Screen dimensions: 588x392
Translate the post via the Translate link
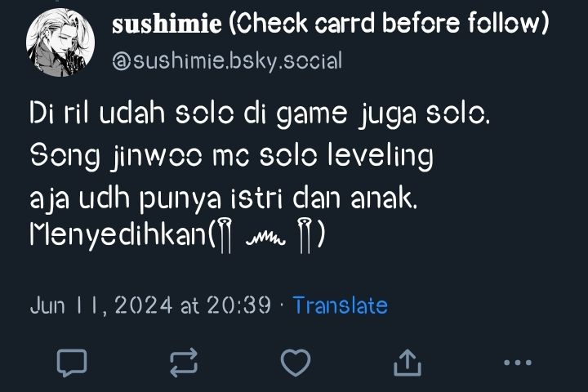[340, 305]
